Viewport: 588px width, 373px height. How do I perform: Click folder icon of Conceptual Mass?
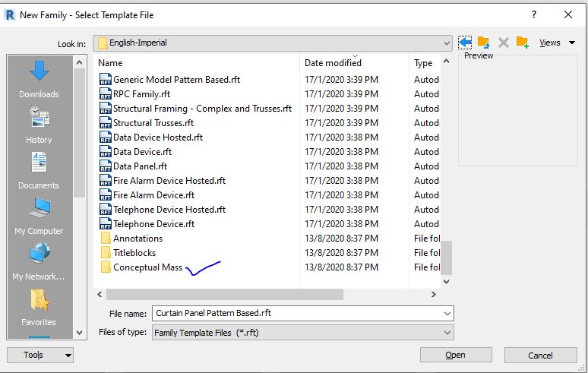tap(106, 267)
